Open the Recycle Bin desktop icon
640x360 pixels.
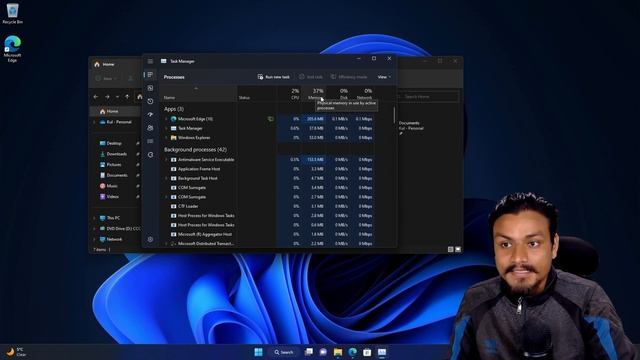coord(13,13)
